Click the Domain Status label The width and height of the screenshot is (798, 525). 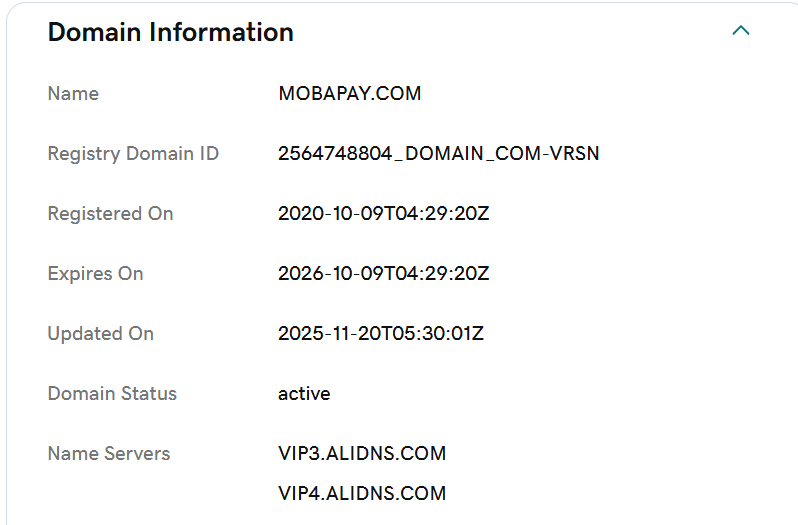point(112,394)
